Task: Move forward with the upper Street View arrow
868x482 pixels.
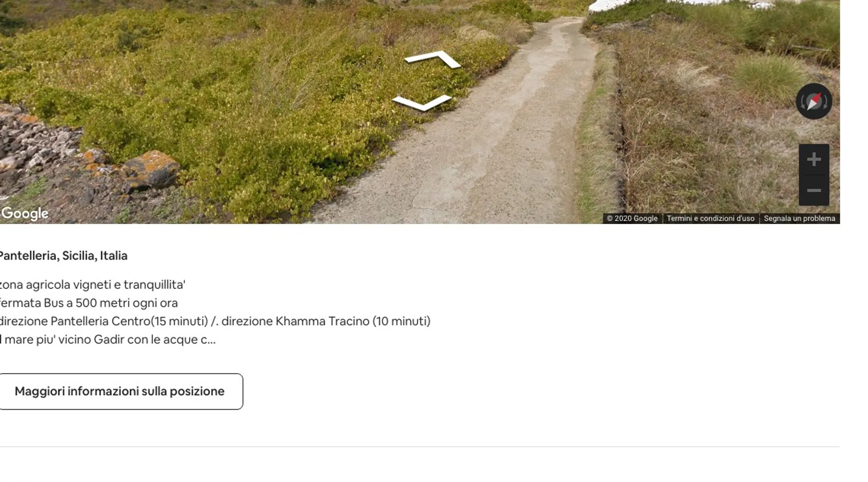Action: 433,59
